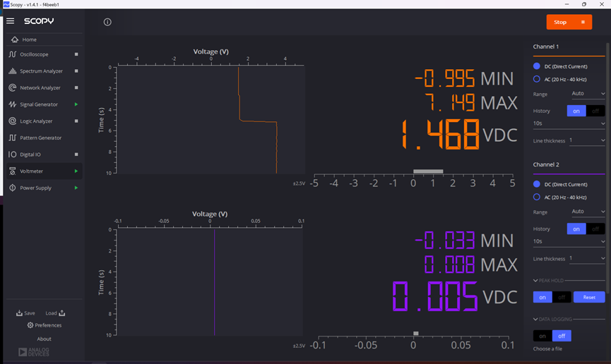This screenshot has width=611, height=364.
Task: Click the Choose a file text
Action: [x=547, y=348]
